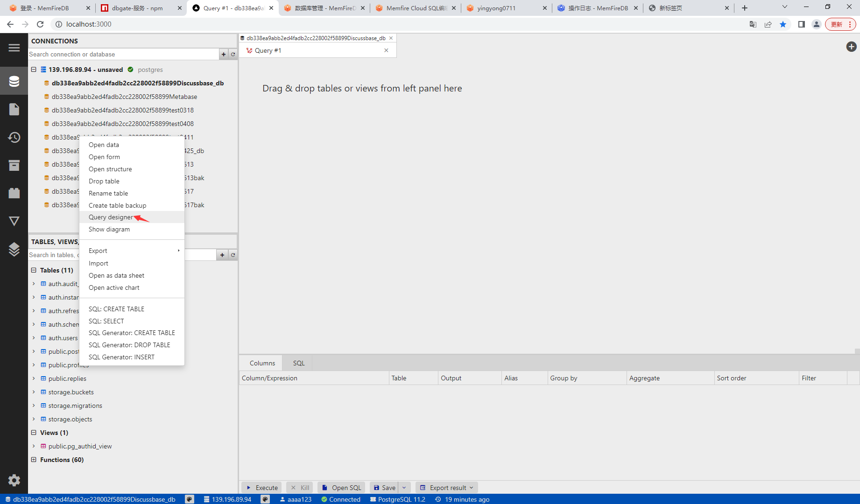Open the application layers sidebar icon
Image resolution: width=860 pixels, height=504 pixels.
[14, 249]
